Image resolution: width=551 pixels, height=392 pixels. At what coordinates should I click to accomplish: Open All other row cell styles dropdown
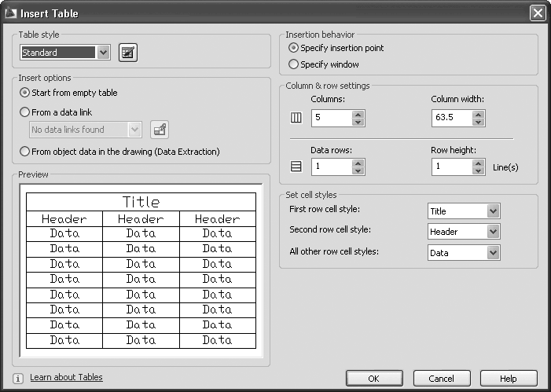coord(493,252)
